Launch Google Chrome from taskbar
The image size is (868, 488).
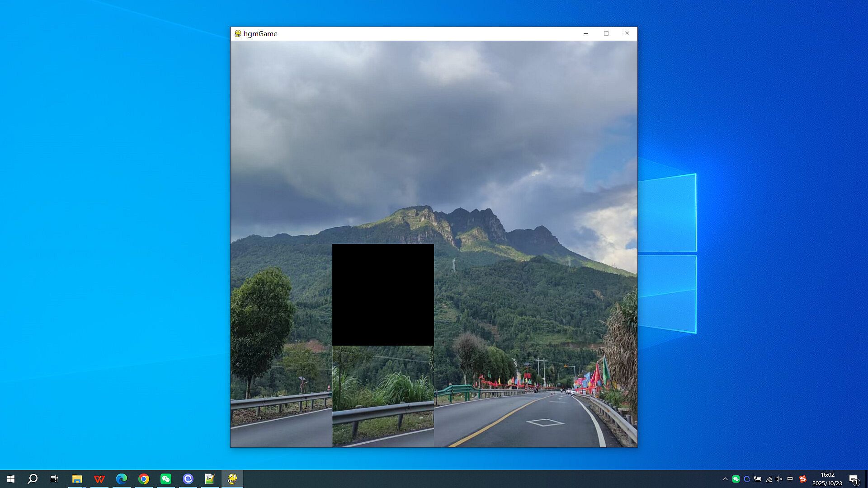pos(144,479)
